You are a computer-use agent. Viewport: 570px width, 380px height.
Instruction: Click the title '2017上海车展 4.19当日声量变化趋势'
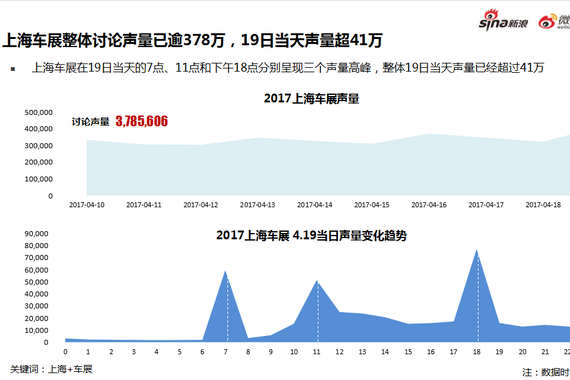(312, 235)
